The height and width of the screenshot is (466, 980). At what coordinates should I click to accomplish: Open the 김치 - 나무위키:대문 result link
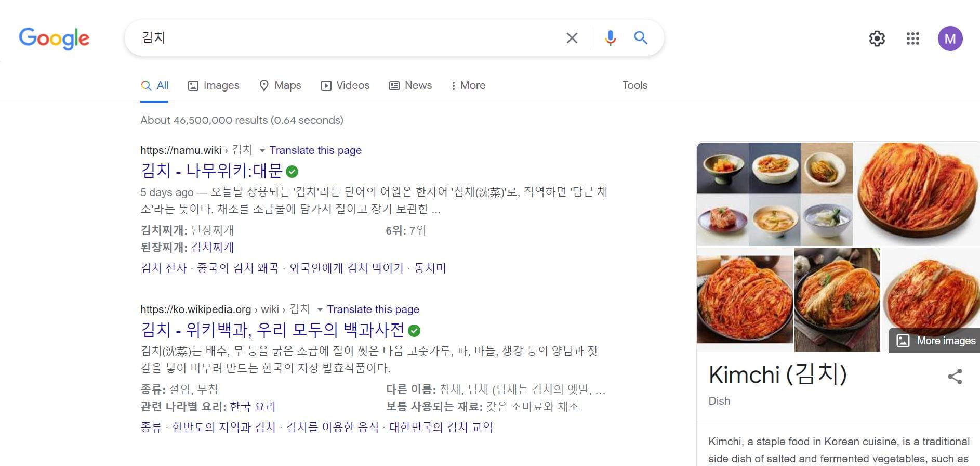[211, 171]
